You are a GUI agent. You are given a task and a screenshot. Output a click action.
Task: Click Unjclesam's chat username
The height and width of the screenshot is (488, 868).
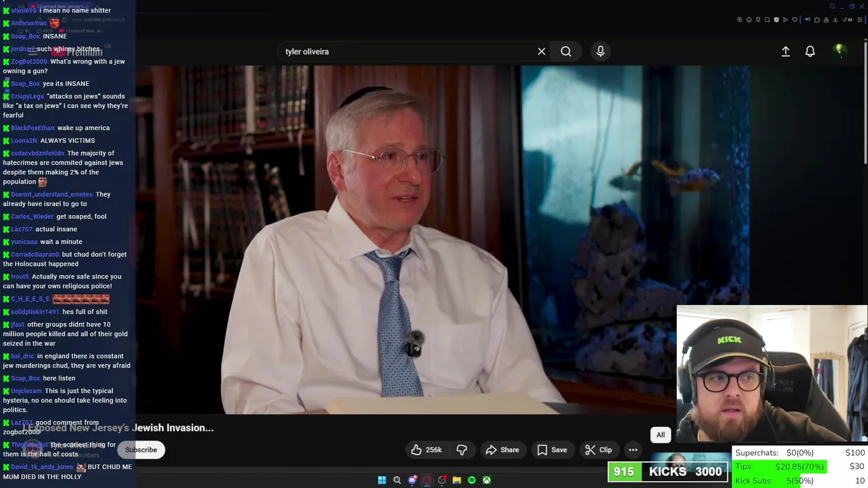26,391
